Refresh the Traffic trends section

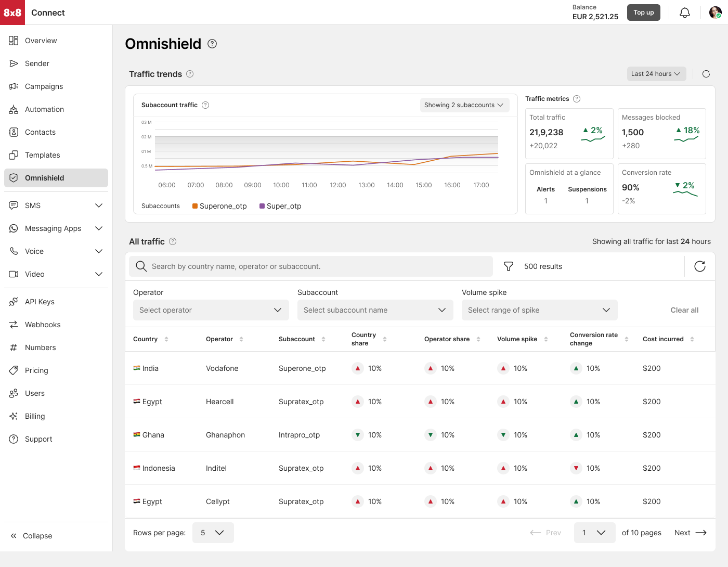(706, 74)
